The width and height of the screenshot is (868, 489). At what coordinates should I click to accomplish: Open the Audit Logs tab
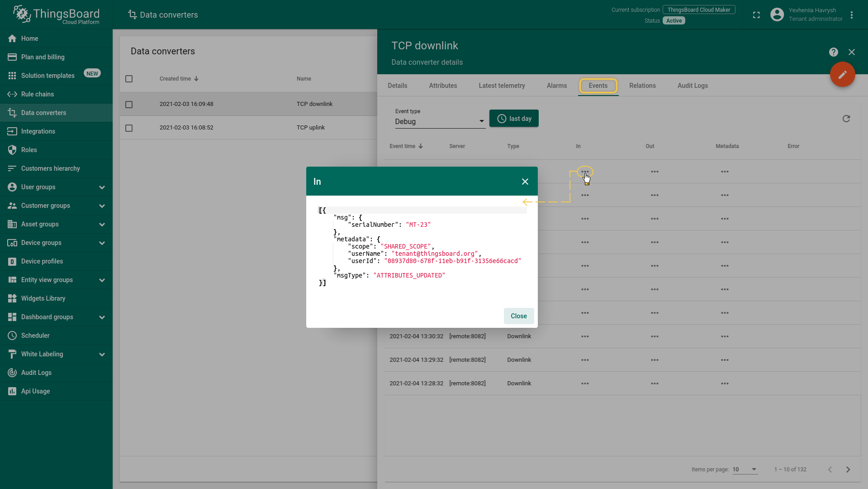692,86
